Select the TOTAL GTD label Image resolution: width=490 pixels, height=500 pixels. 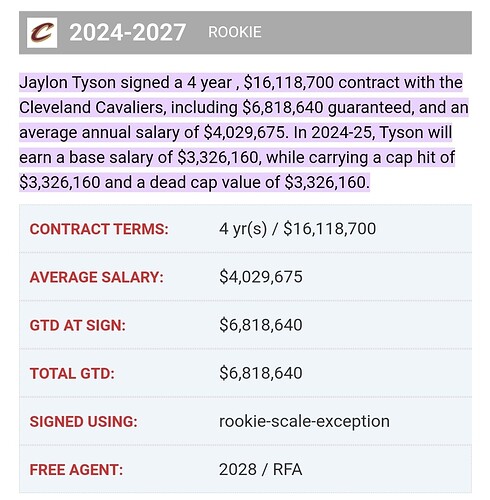(x=72, y=373)
